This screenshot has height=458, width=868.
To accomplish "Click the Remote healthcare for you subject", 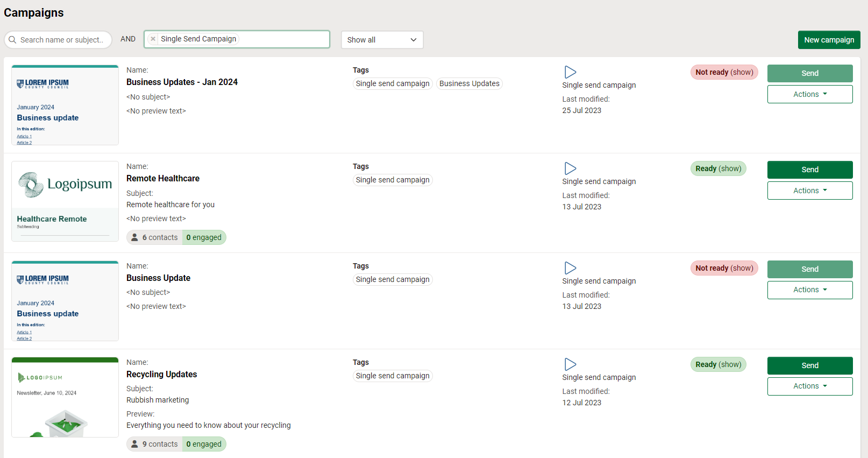I will [170, 205].
